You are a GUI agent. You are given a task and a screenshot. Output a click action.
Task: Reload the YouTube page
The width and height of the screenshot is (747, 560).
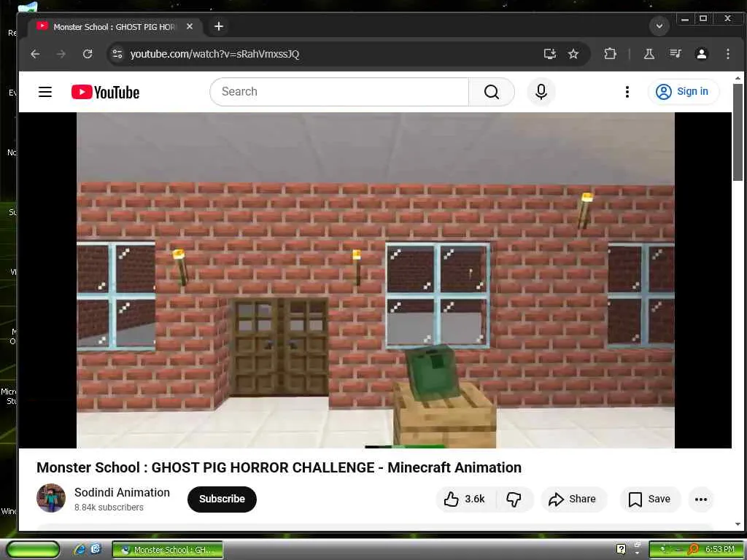point(88,54)
